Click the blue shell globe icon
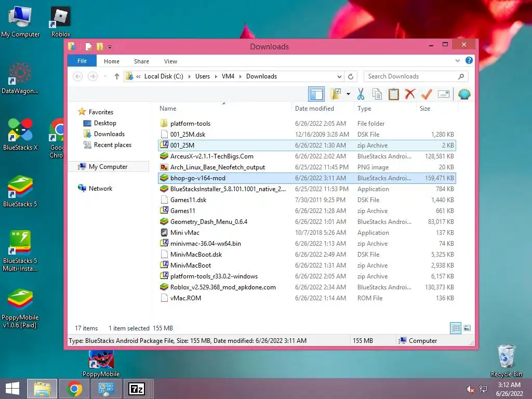 (x=464, y=94)
